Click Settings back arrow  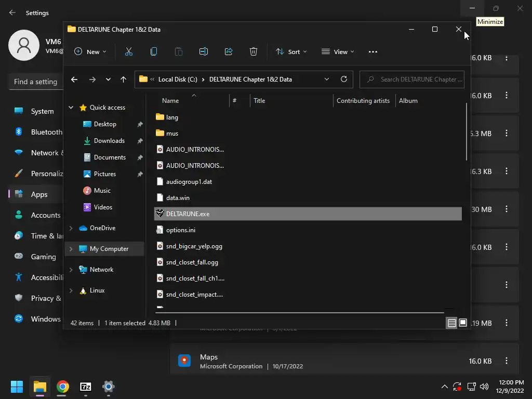click(x=12, y=12)
